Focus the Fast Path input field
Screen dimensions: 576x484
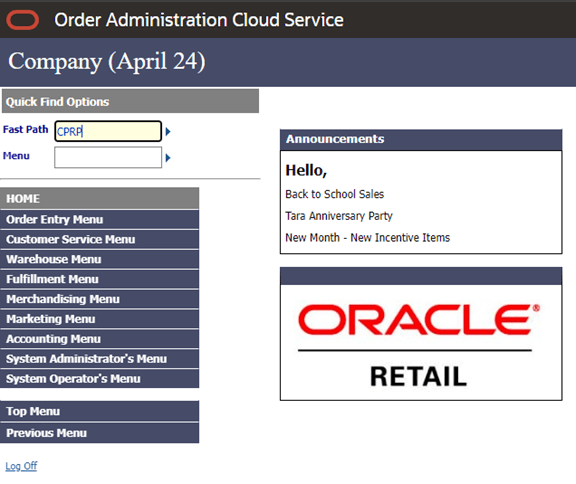pyautogui.click(x=108, y=131)
